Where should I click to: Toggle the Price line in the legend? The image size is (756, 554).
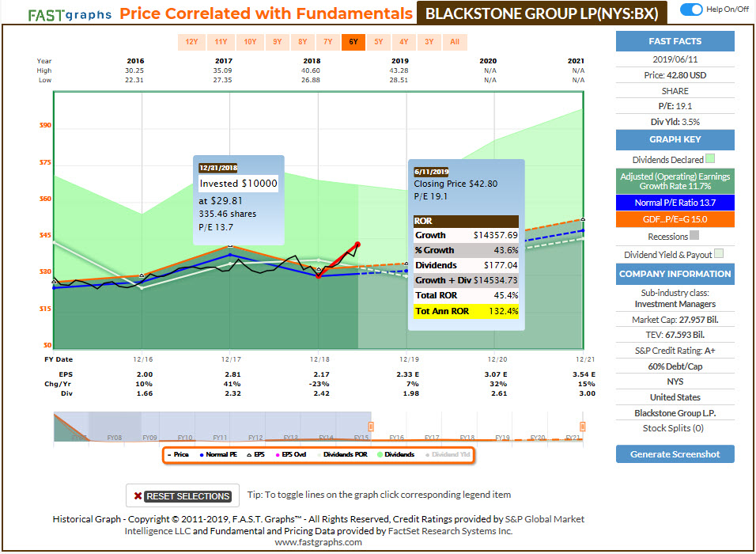(x=183, y=453)
